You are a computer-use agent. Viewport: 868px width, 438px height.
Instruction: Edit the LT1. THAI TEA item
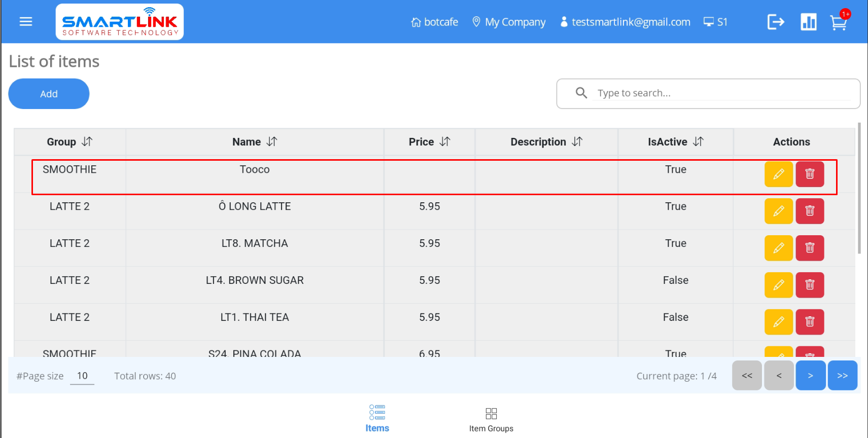pos(778,322)
